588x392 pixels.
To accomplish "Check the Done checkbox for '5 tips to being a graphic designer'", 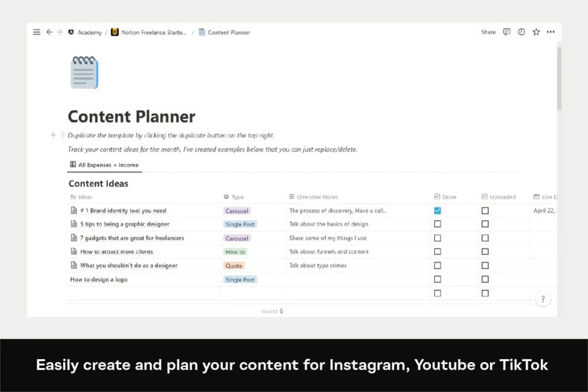I will coord(438,224).
